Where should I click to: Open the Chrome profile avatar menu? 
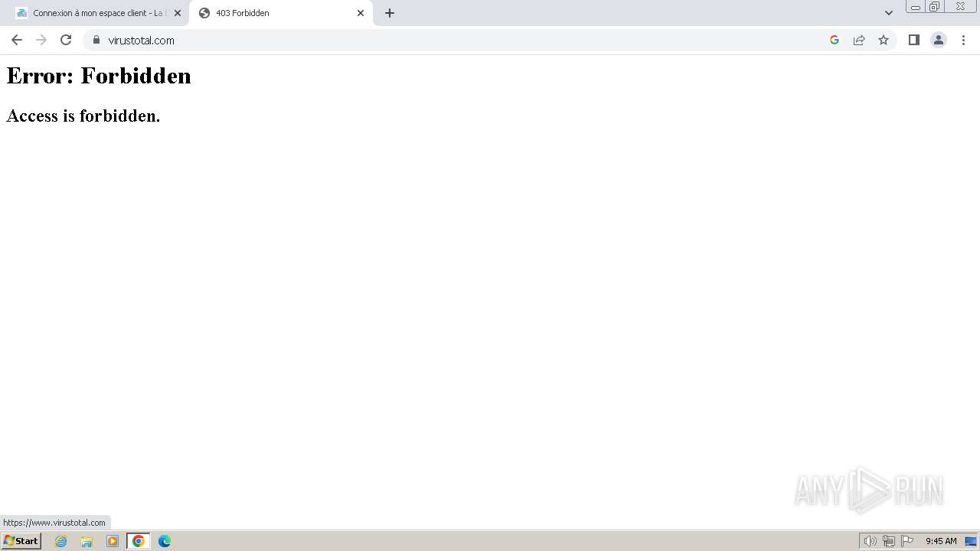939,40
